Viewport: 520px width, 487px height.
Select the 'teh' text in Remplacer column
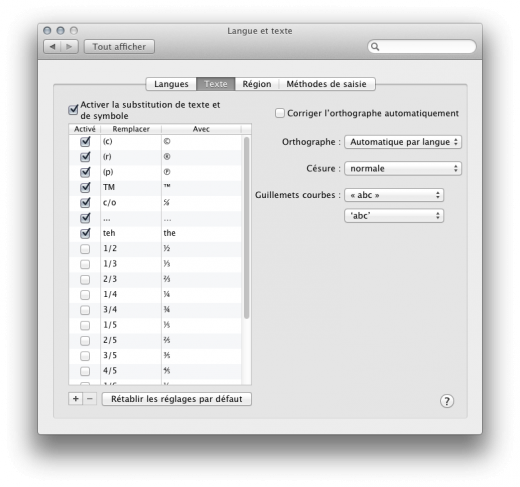click(x=109, y=233)
